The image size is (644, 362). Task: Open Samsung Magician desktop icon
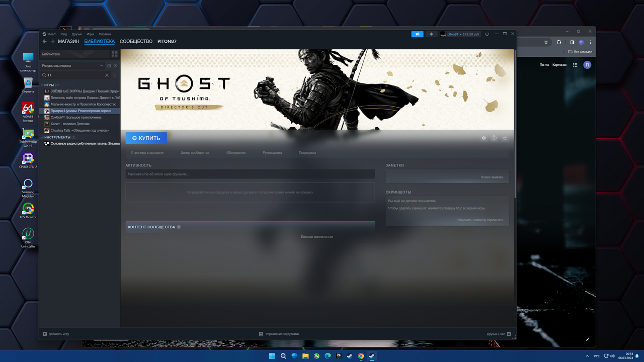(28, 187)
